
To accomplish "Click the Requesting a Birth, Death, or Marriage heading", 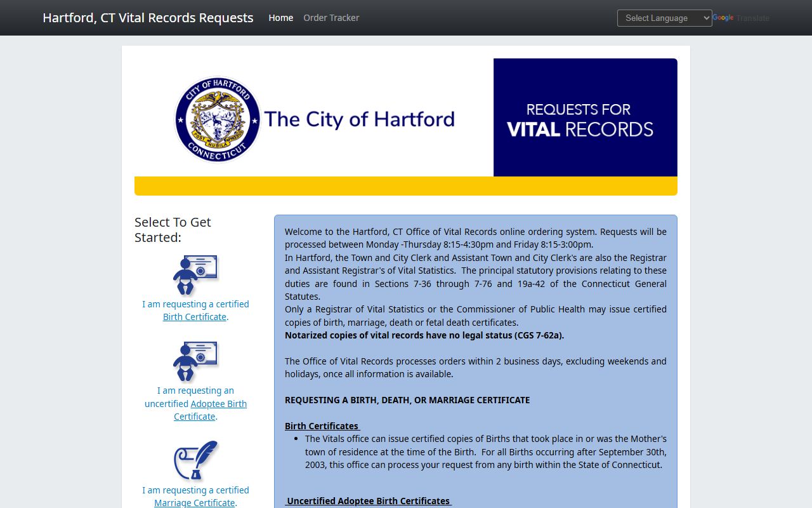I will [x=407, y=400].
